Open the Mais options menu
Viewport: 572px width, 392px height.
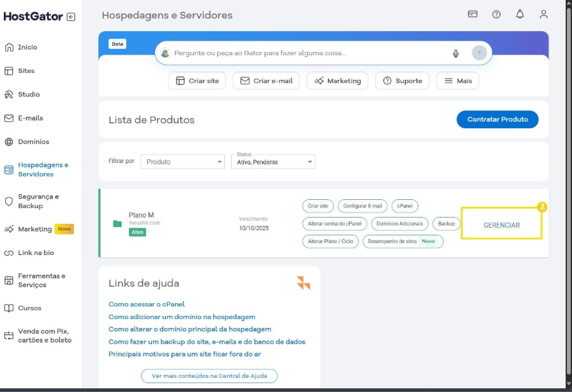458,81
